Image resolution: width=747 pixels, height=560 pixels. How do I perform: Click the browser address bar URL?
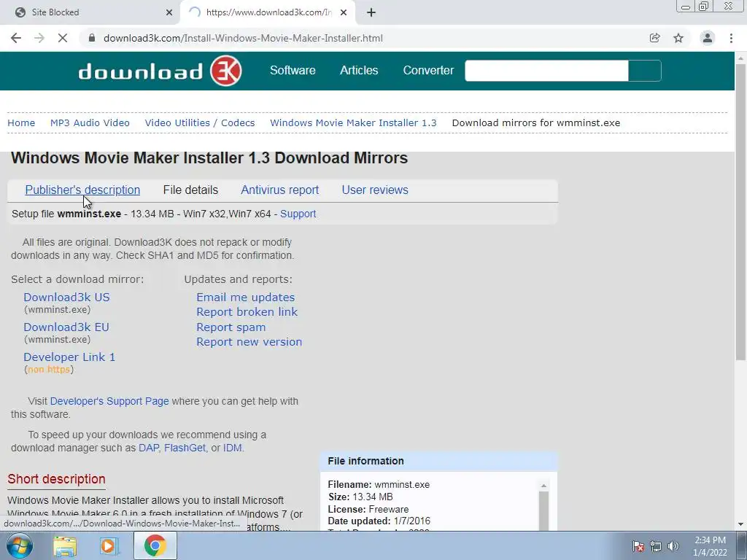pos(243,38)
